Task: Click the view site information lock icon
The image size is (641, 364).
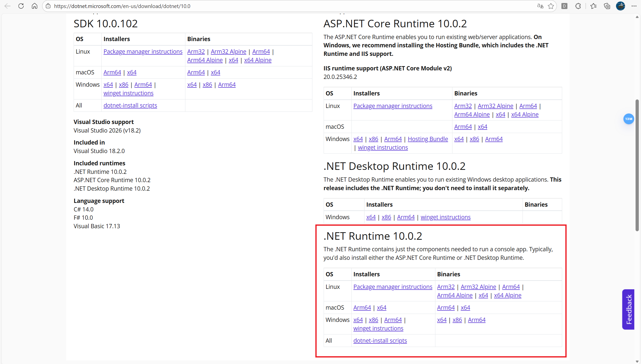Action: (x=48, y=6)
